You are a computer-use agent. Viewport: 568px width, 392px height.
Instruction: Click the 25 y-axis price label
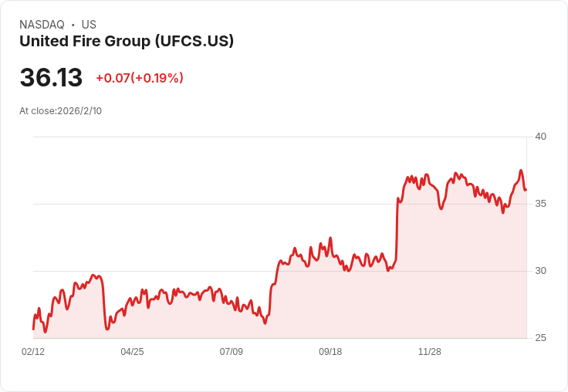coord(540,338)
